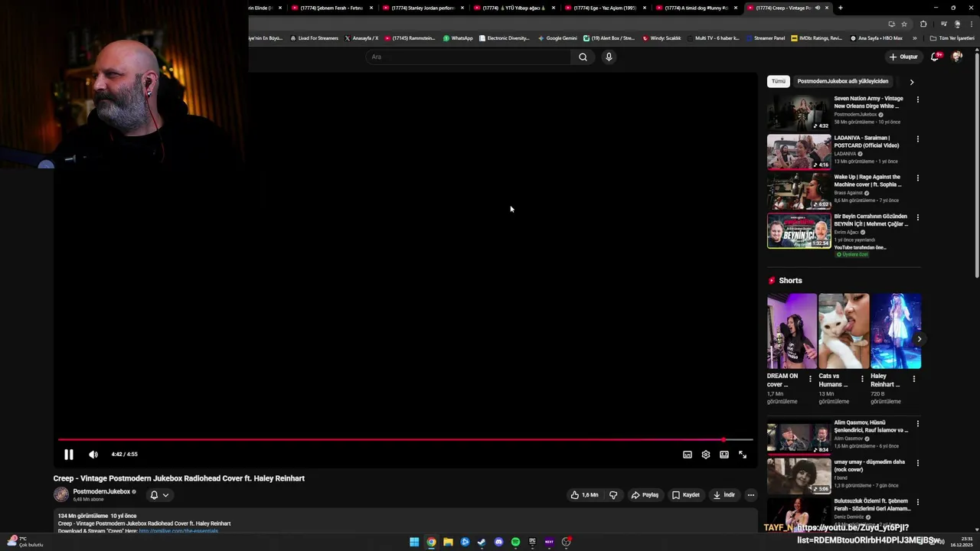Switch to Şebnem Ferah browser tab
The image size is (980, 551).
[x=331, y=8]
